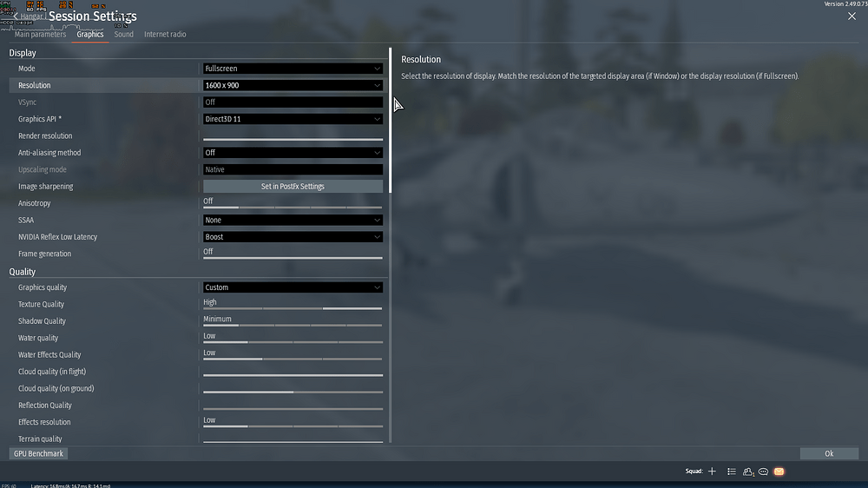Switch to the Internet radio tab
Viewport: 868px width, 488px height.
pyautogui.click(x=165, y=35)
